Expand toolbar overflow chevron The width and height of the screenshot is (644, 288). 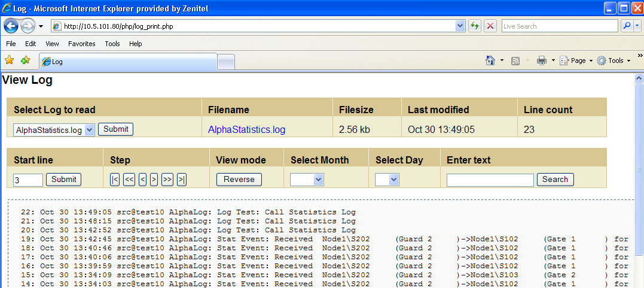coord(640,55)
